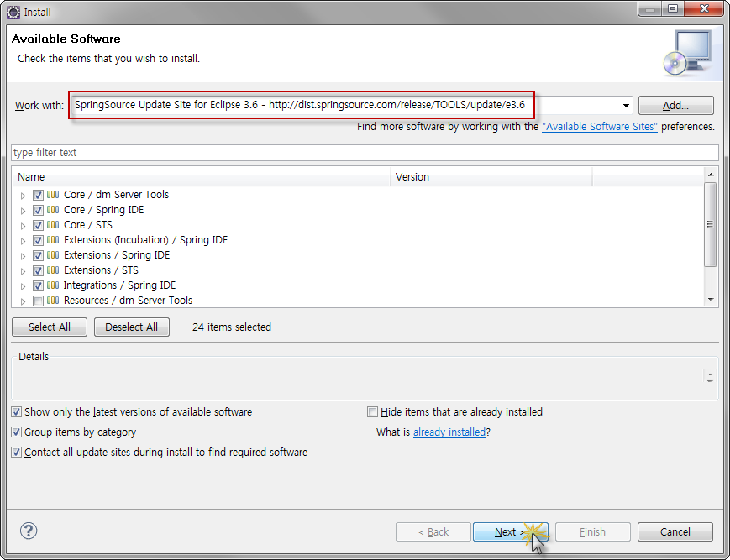This screenshot has width=730, height=560.
Task: Click the category icon beside Extensions / Spring IDE
Action: point(53,255)
